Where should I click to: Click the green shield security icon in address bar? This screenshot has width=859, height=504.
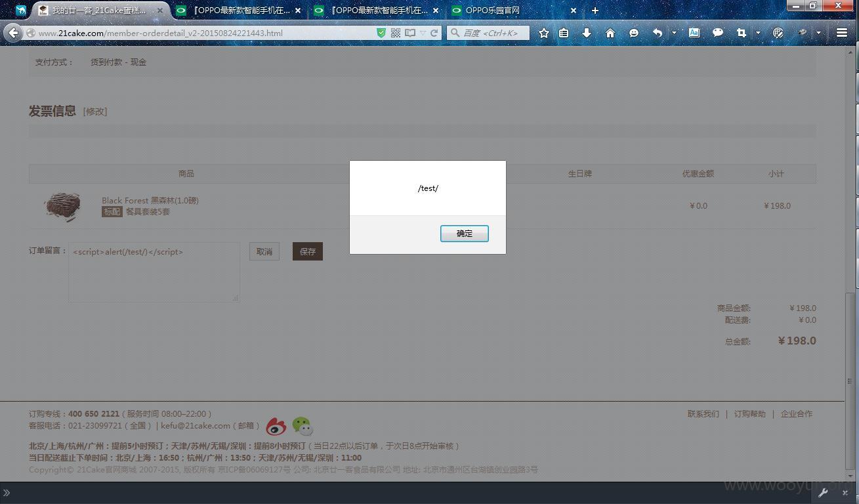tap(381, 33)
